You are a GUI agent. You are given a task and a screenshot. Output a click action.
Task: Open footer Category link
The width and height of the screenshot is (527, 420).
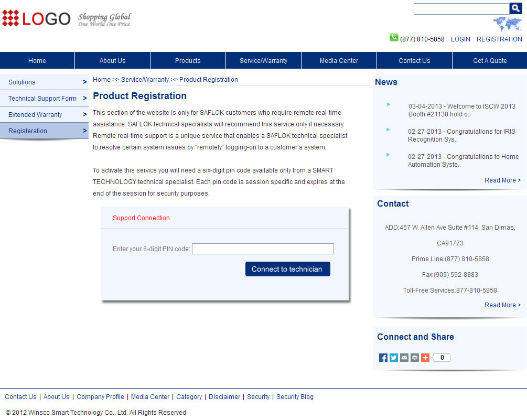pyautogui.click(x=189, y=397)
